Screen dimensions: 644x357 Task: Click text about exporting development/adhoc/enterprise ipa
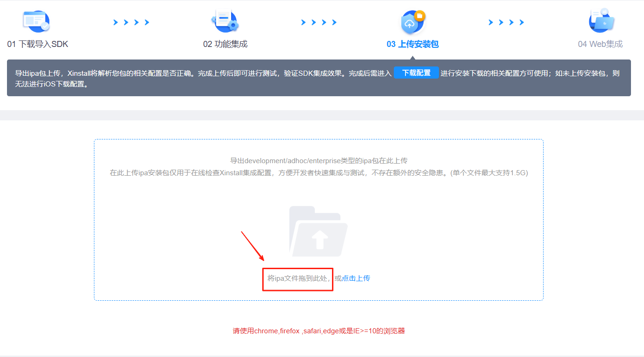pyautogui.click(x=319, y=161)
